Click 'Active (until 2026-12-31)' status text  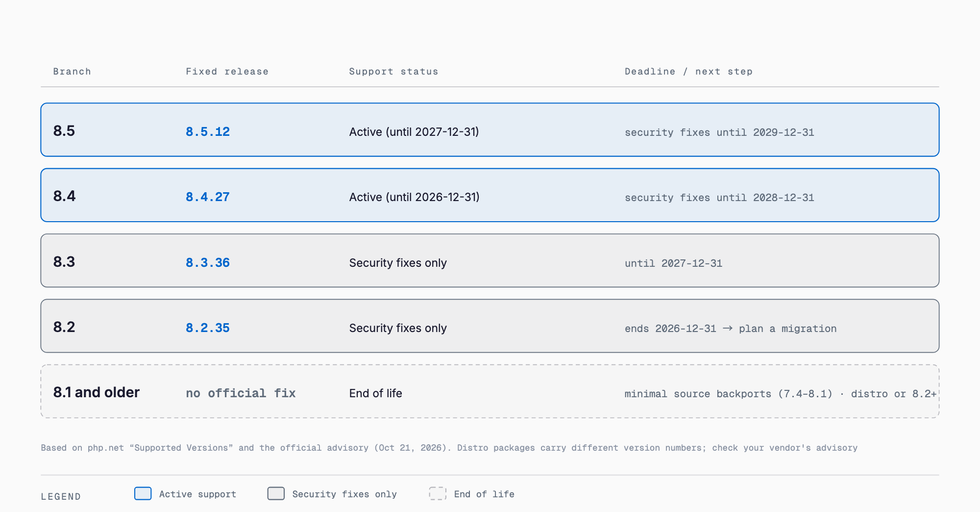coord(414,197)
